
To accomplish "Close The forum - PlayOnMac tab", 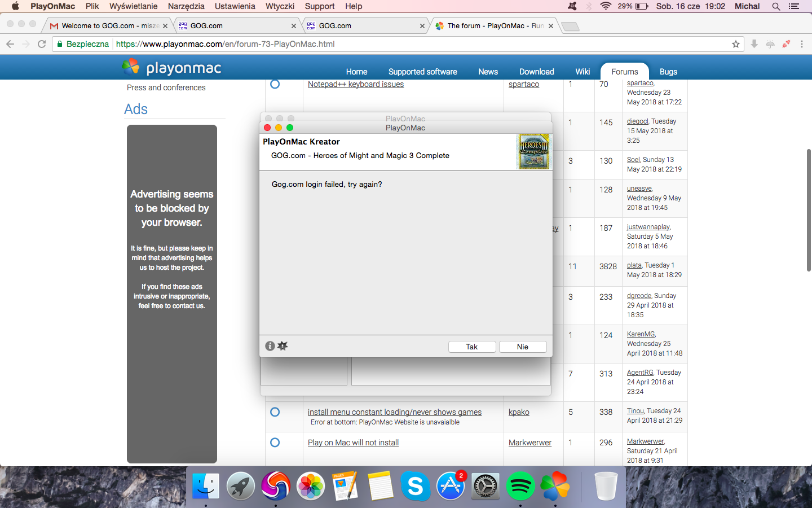I will (551, 26).
